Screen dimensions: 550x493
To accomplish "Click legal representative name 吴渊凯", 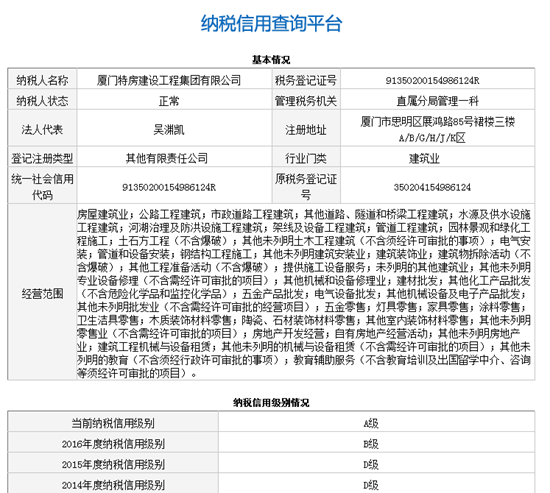I will click(169, 130).
